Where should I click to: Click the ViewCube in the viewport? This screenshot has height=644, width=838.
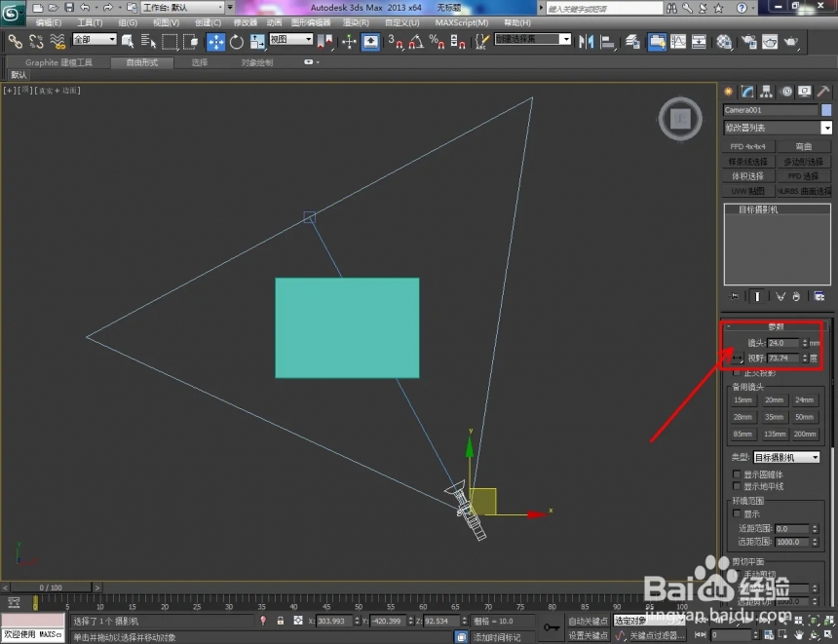(680, 119)
